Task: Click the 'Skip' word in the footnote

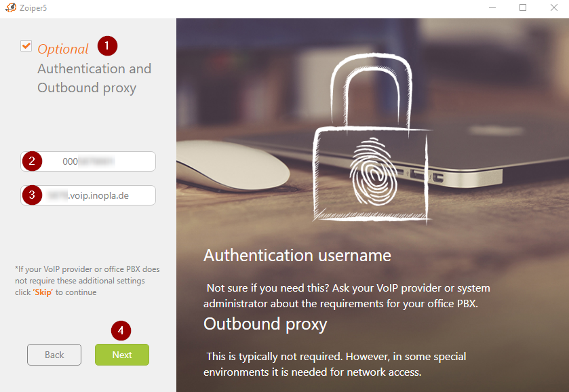Action: pyautogui.click(x=43, y=292)
